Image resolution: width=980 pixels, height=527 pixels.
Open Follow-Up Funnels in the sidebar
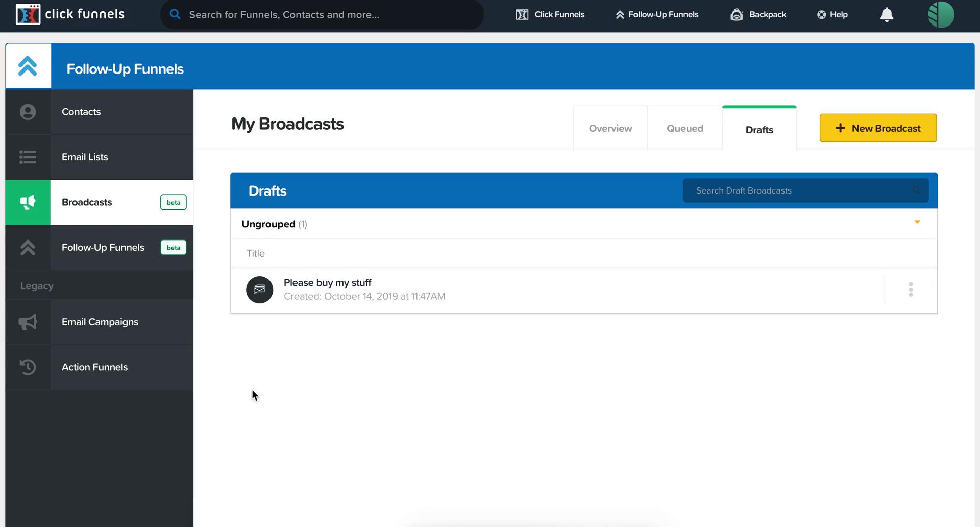click(100, 248)
